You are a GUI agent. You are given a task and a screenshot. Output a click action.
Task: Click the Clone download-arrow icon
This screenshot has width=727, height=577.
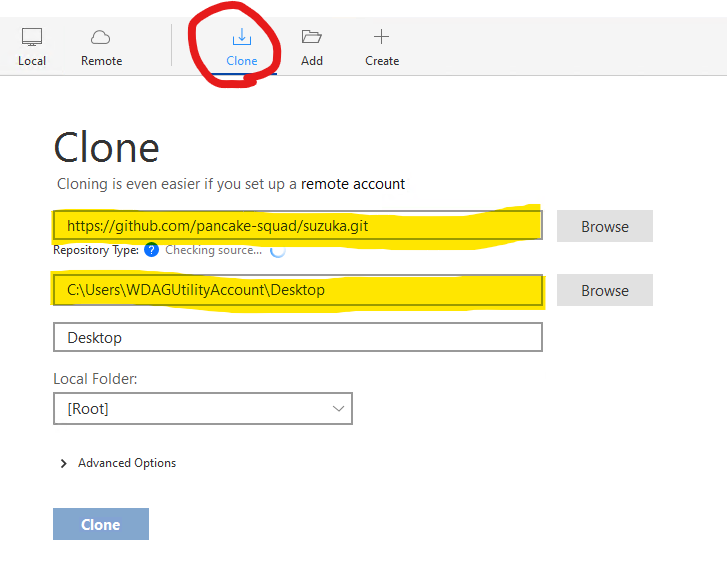click(242, 37)
